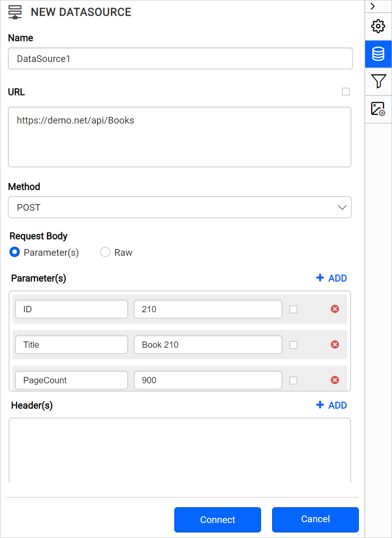The height and width of the screenshot is (538, 392).
Task: Add a new header with ADD
Action: click(332, 405)
